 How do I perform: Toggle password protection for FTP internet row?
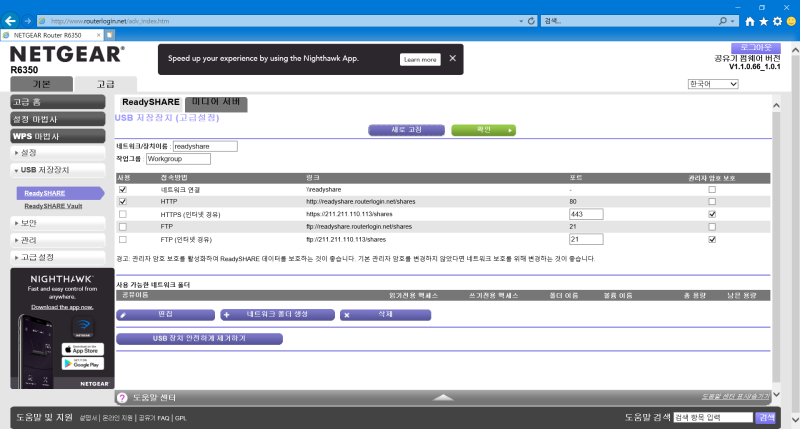(x=712, y=239)
